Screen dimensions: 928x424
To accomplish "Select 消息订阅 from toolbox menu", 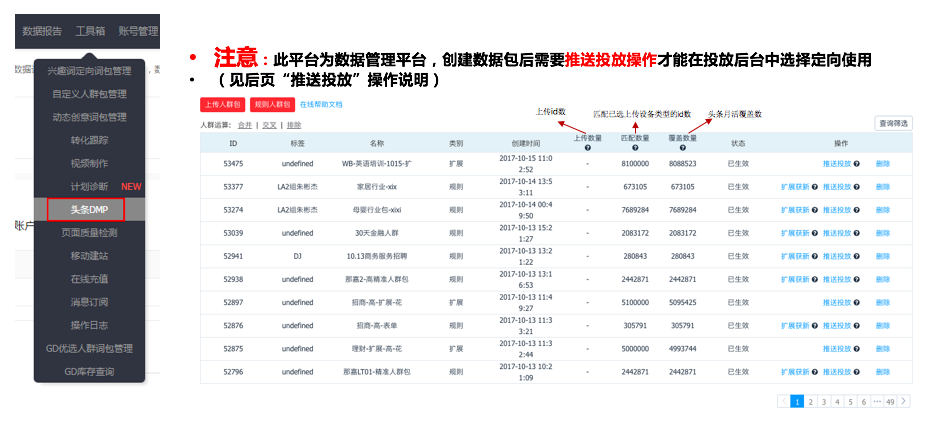I will pos(89,302).
